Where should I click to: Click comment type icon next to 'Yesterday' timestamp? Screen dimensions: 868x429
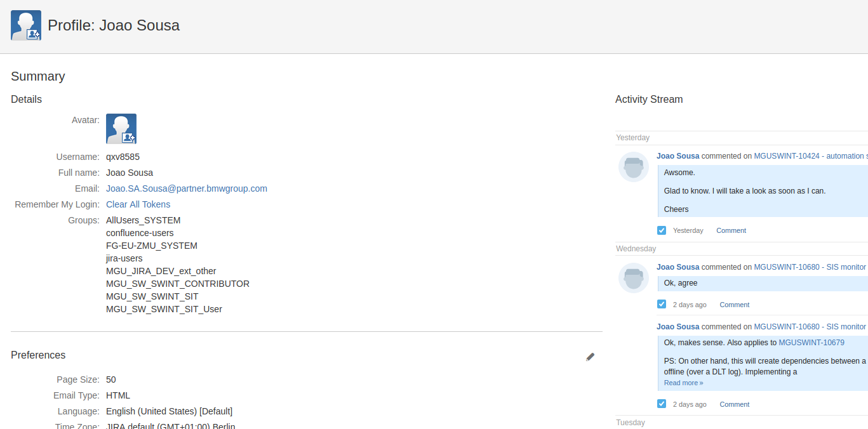662,230
